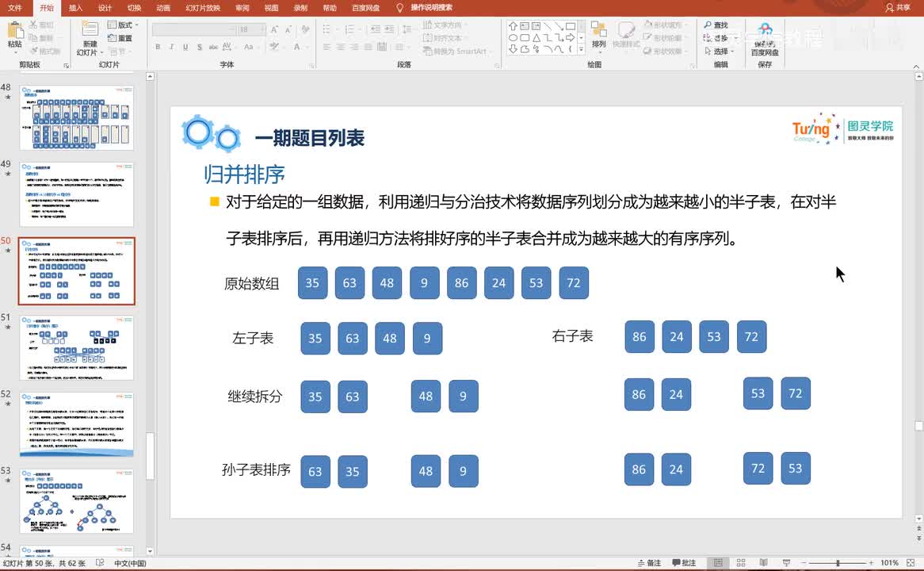The image size is (924, 571).
Task: Switch to the Slide Show (幻灯片放映) tab
Action: pyautogui.click(x=203, y=8)
